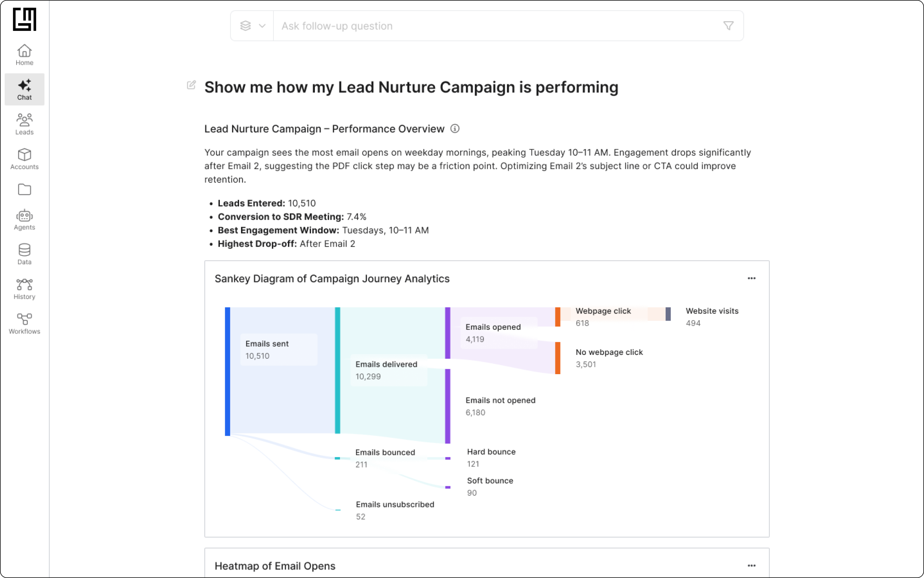Click the Ask follow-up question field
This screenshot has height=578, width=924.
(x=497, y=26)
